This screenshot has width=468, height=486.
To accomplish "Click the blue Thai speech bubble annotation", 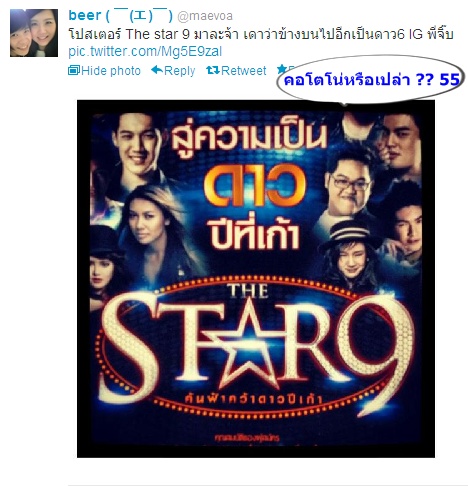I will click(x=370, y=80).
